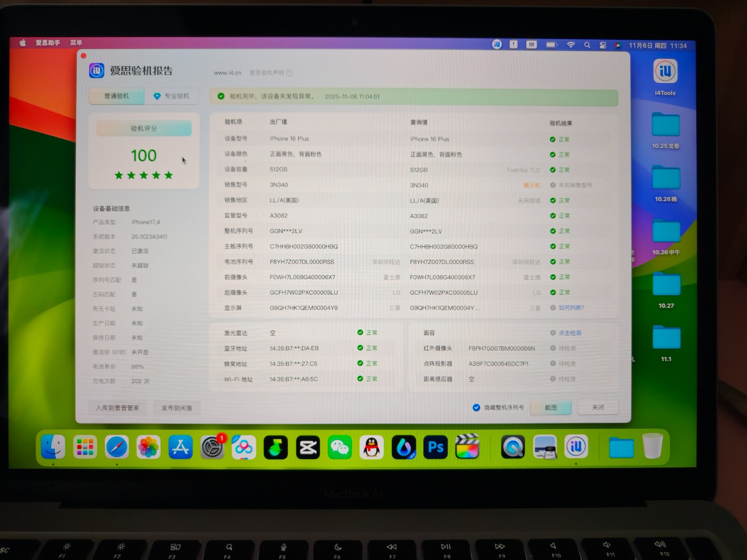747x560 pixels.
Task: Open Launchpad in the dock
Action: point(85,447)
